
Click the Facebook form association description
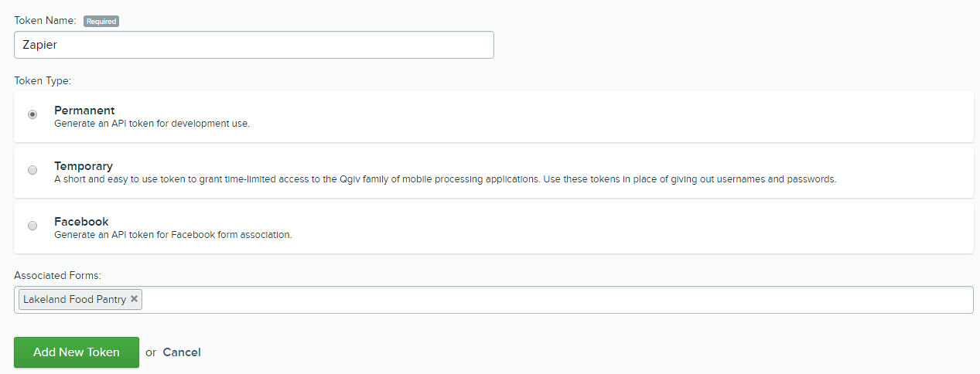coord(173,235)
